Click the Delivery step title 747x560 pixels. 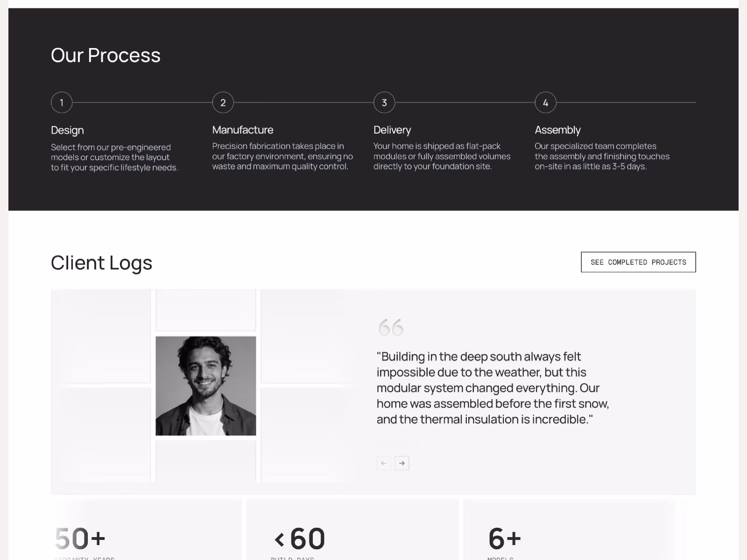point(392,130)
